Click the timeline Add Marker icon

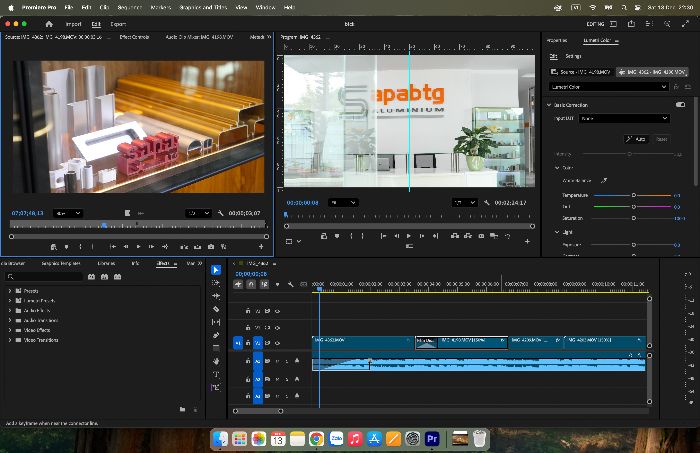pyautogui.click(x=277, y=284)
